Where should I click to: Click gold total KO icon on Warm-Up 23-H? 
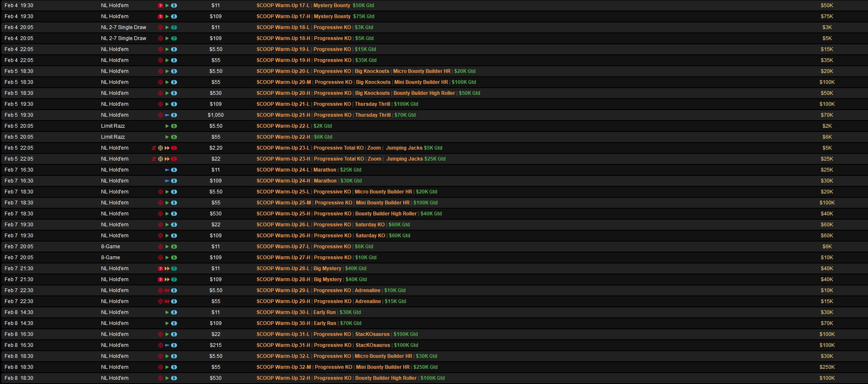click(x=160, y=159)
